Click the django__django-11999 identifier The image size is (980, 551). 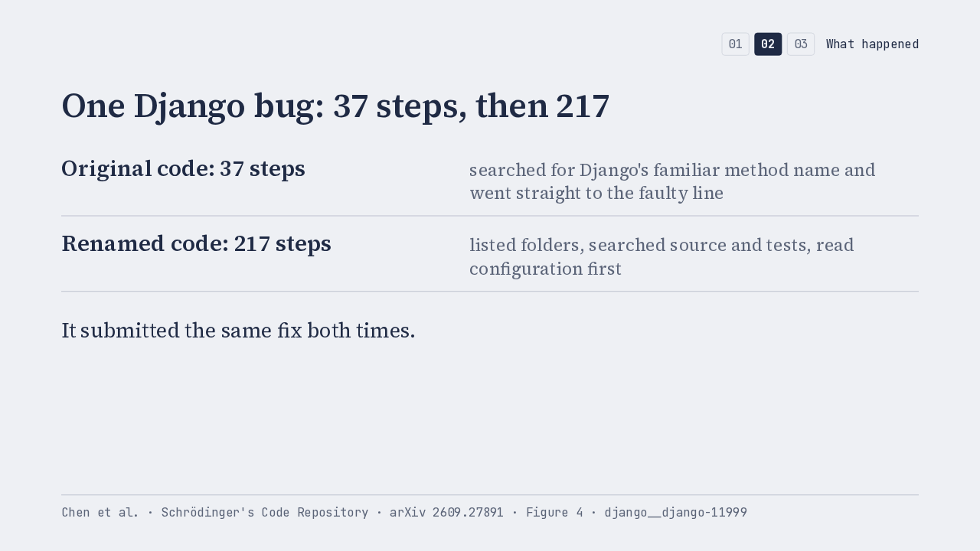tap(675, 513)
